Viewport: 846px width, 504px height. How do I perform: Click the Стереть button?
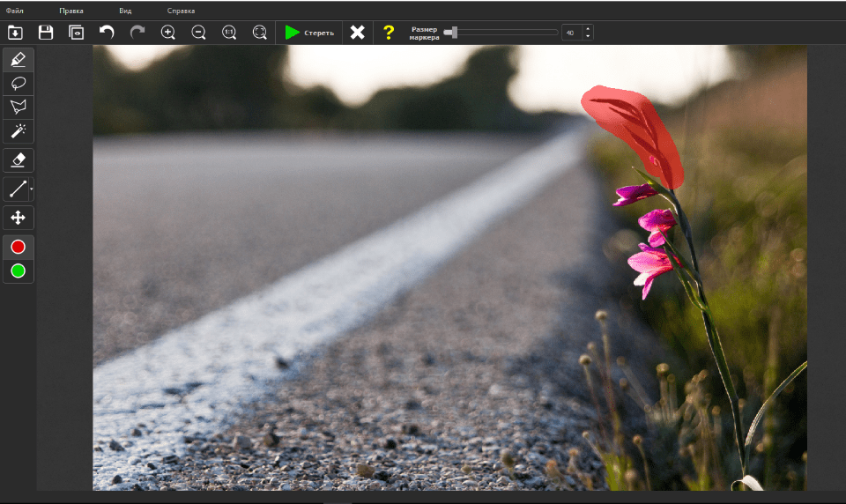(x=308, y=33)
